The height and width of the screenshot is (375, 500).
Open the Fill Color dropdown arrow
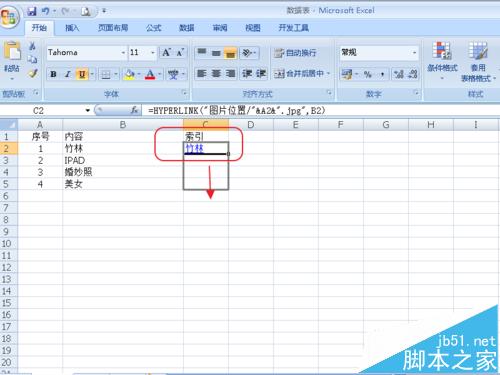click(138, 74)
